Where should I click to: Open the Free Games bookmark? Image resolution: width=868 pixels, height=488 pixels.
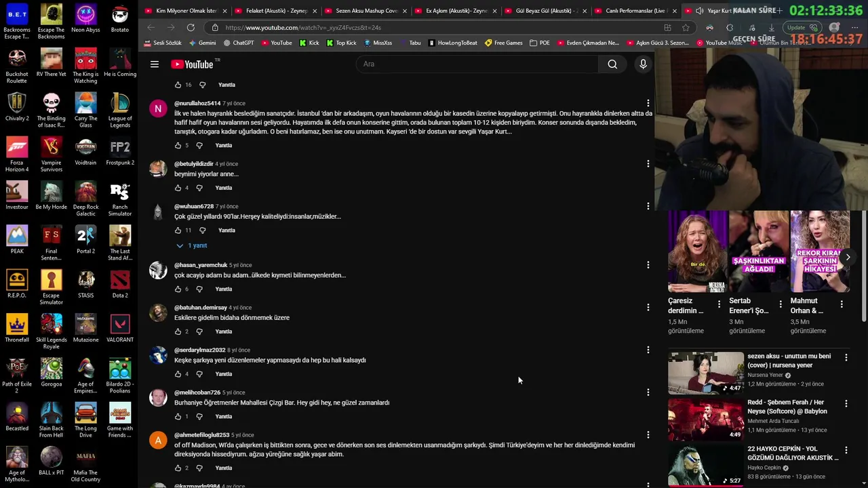pyautogui.click(x=503, y=43)
